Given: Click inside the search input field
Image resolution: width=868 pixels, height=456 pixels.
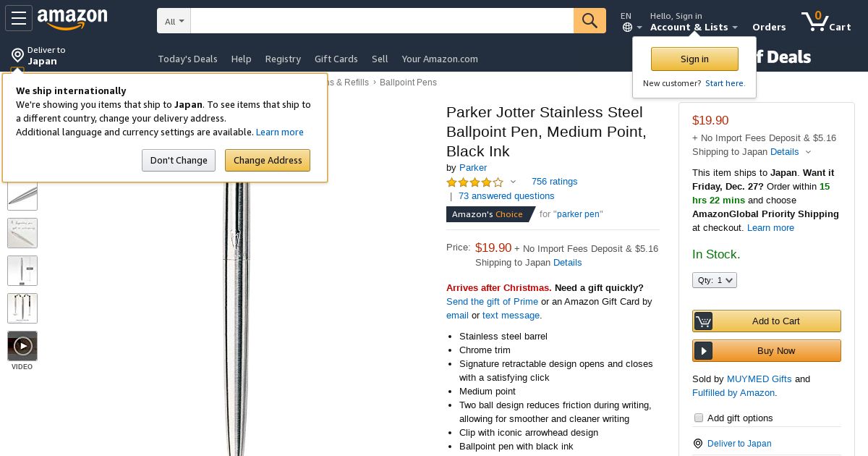Looking at the screenshot, I should pos(382,21).
